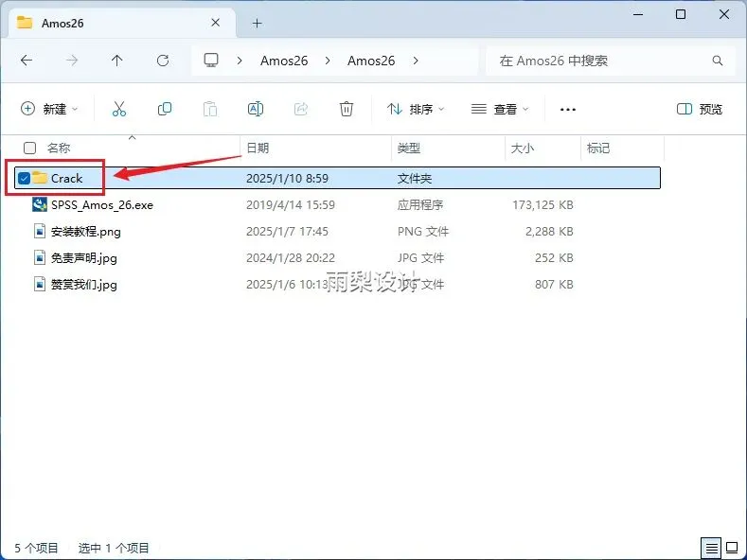Switch to large icons view in status bar

(x=732, y=548)
